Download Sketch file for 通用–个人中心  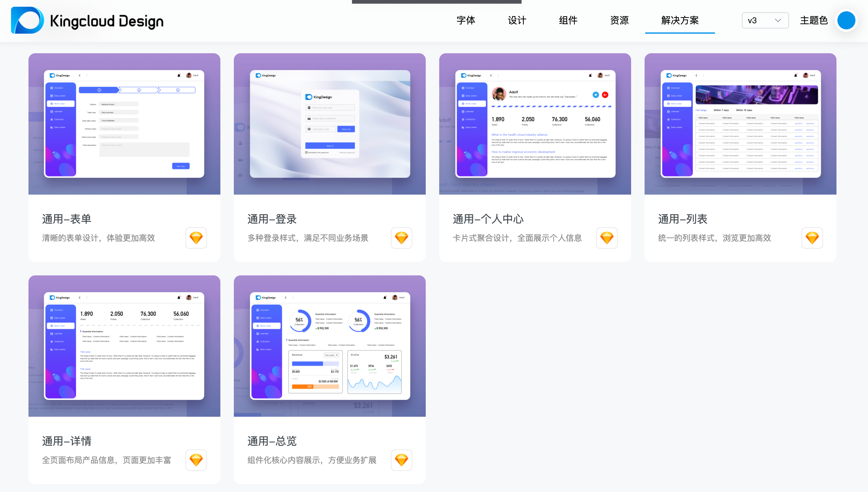[x=607, y=238]
